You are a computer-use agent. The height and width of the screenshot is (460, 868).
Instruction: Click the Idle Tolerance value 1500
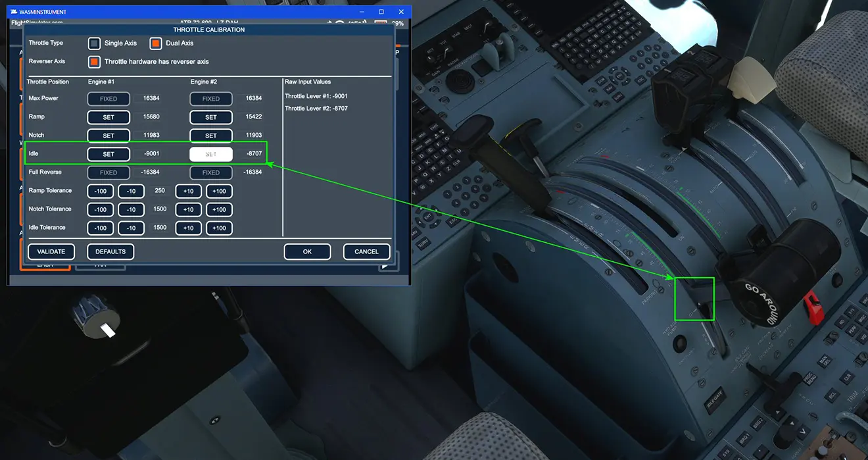click(160, 228)
